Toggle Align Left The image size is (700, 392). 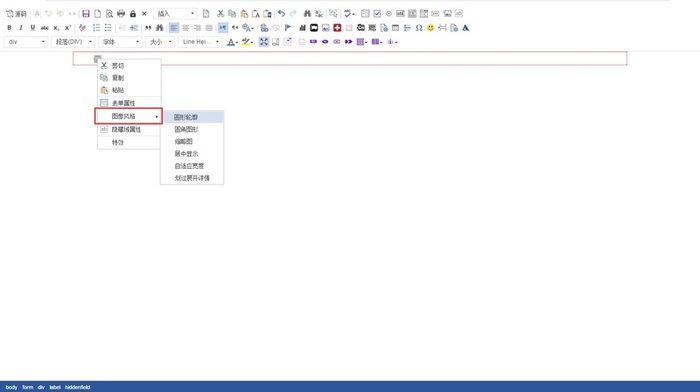174,28
